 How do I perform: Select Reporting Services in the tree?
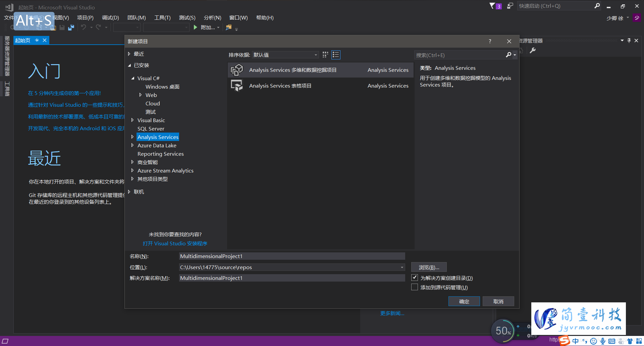click(160, 154)
